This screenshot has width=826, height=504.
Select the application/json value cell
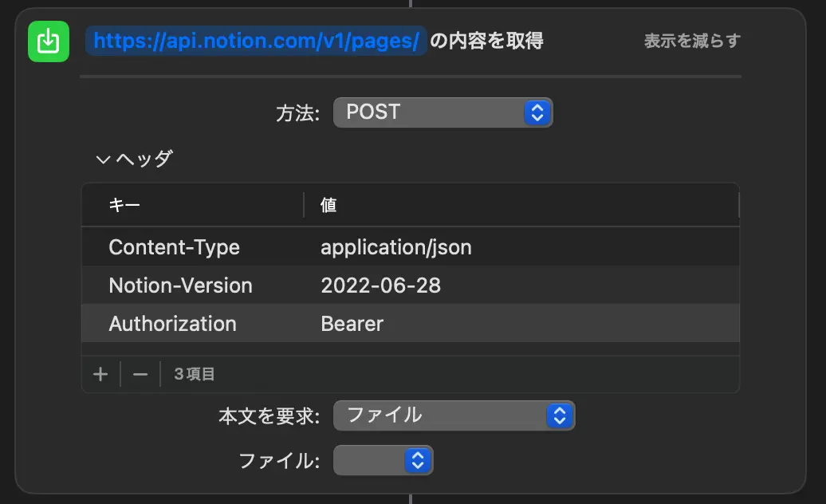pyautogui.click(x=396, y=247)
